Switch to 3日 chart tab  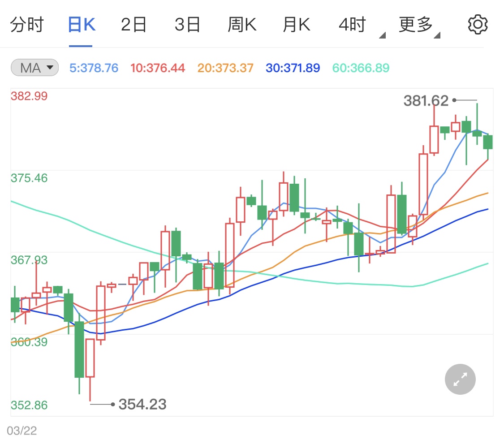click(187, 25)
